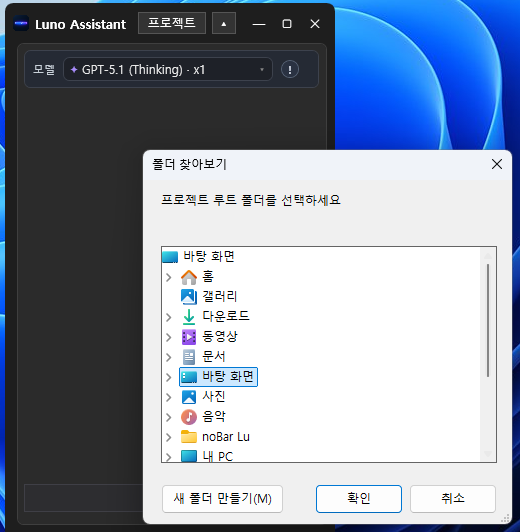Click the highlighted 바탕 화면 folder icon
The height and width of the screenshot is (532, 520).
(189, 377)
